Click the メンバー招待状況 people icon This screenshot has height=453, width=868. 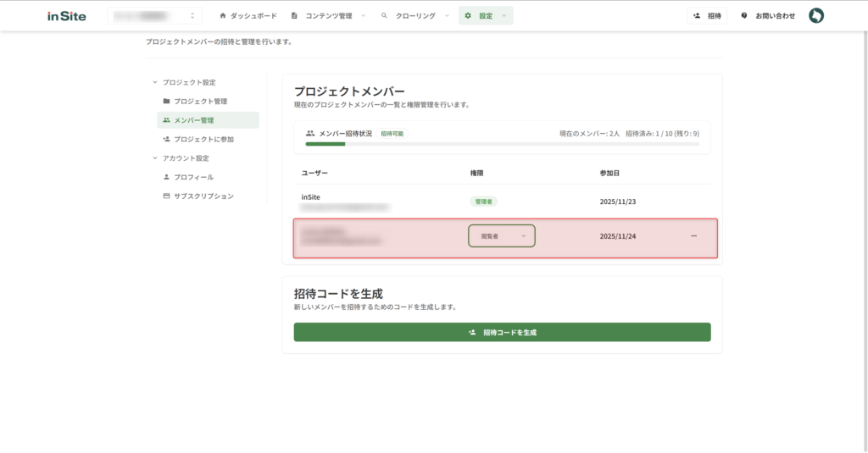coord(310,133)
